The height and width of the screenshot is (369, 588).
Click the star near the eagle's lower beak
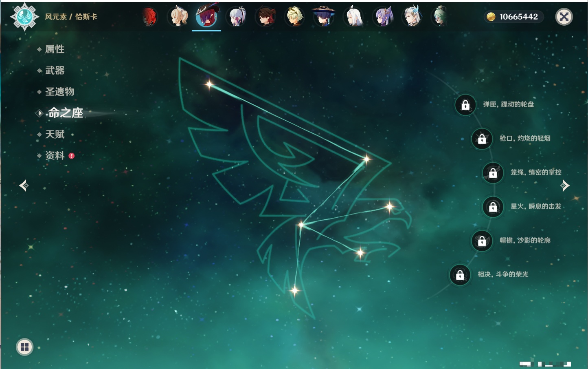point(360,253)
